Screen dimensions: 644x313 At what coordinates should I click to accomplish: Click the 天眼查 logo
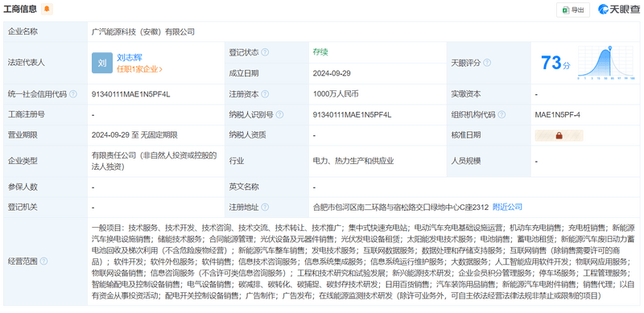tap(619, 10)
